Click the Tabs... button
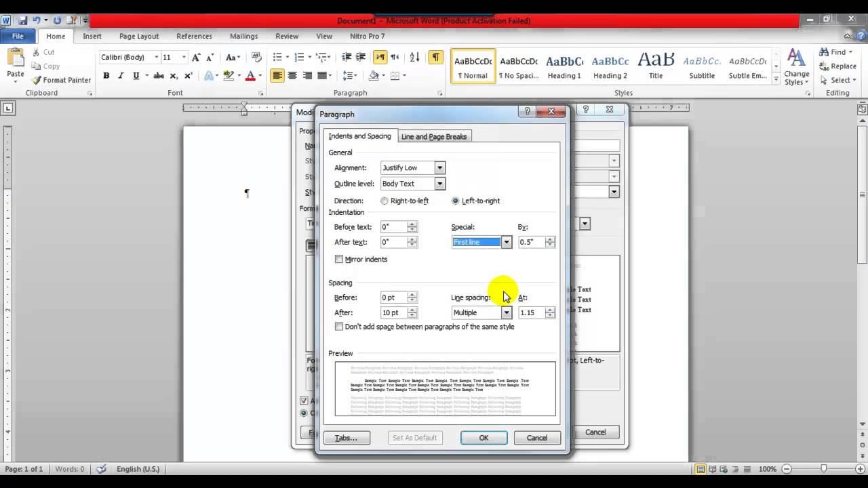This screenshot has width=868, height=488. pos(346,438)
